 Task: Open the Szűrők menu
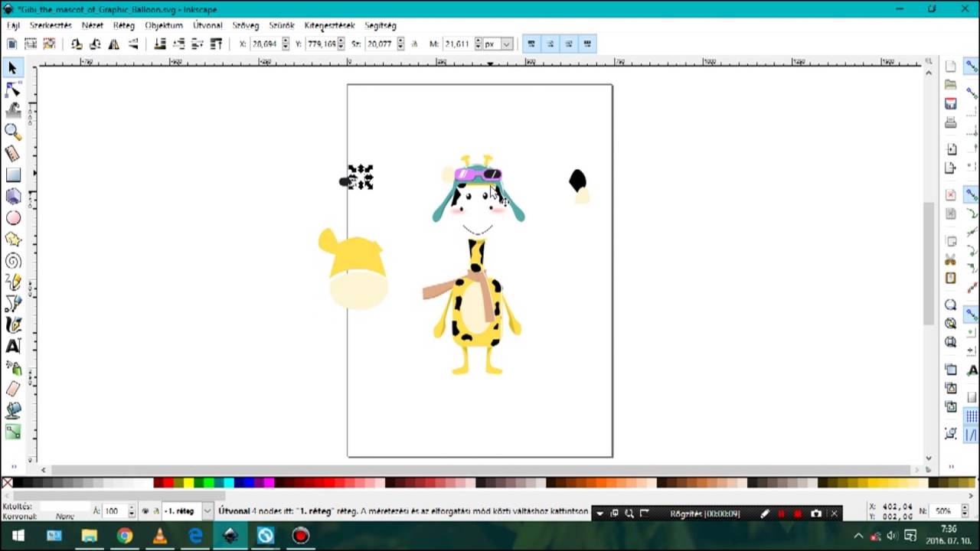(x=282, y=25)
